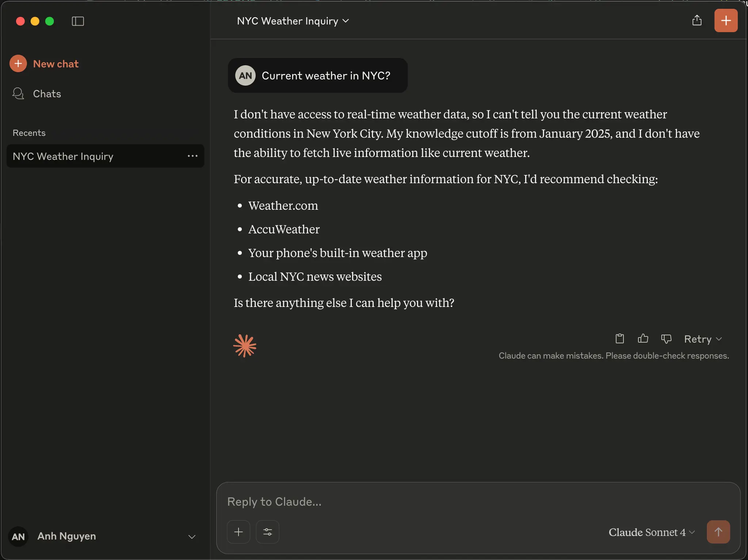Copy Claude's response using the clipboard icon
The width and height of the screenshot is (748, 560).
pyautogui.click(x=619, y=339)
